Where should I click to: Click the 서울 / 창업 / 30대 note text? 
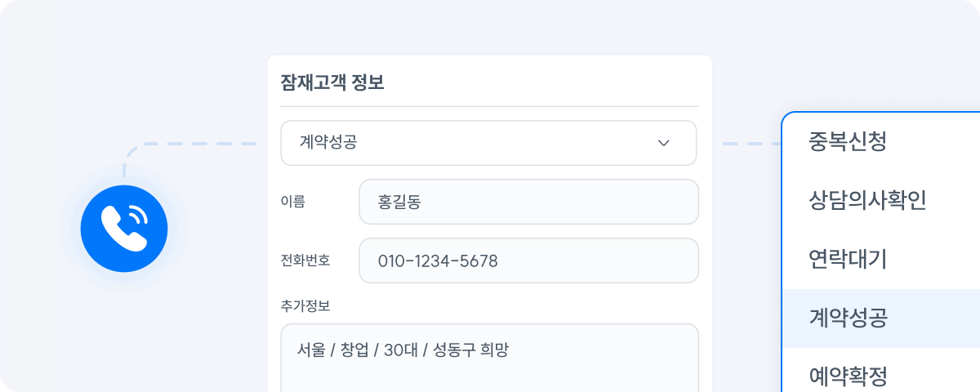click(403, 350)
